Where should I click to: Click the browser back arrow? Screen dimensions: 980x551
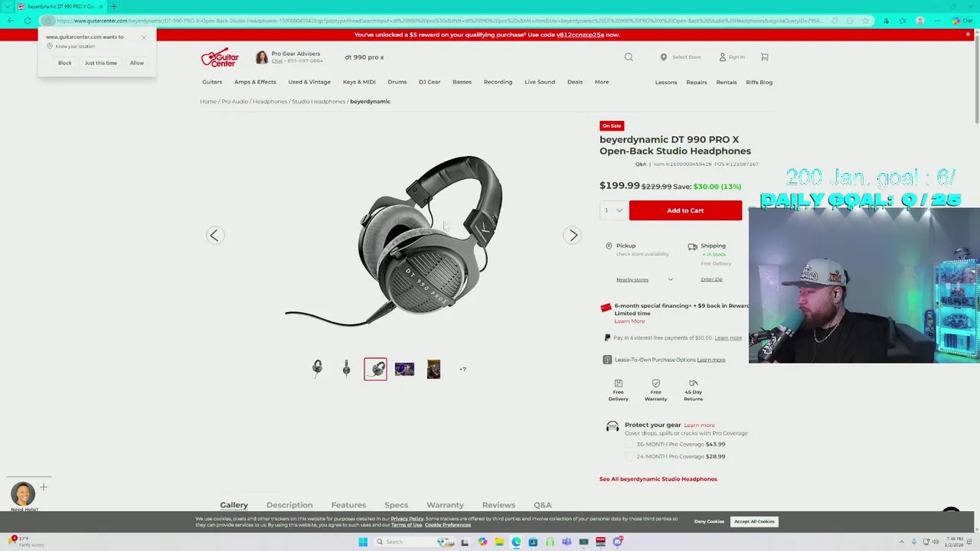(10, 21)
